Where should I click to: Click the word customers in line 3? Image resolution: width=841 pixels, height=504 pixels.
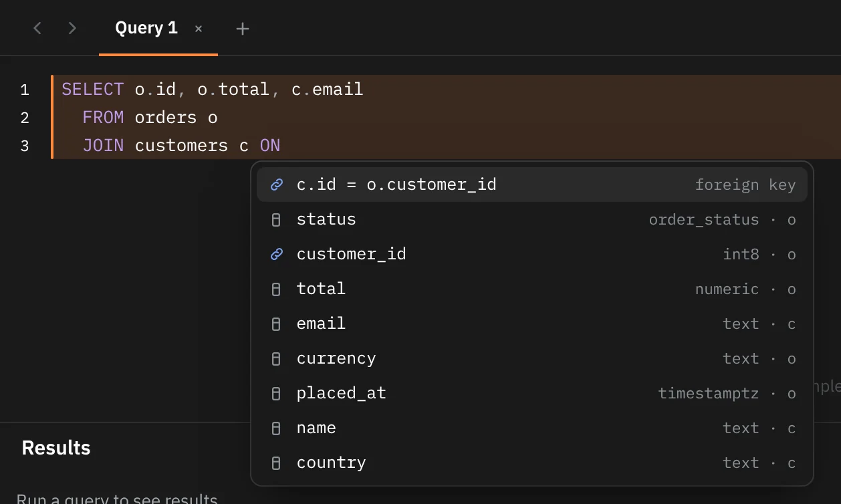pos(181,146)
